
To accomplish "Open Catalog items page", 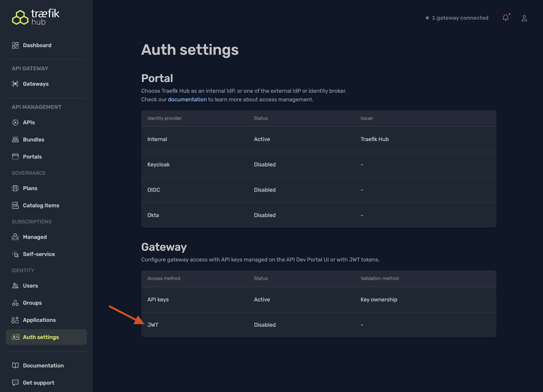I will tap(41, 205).
